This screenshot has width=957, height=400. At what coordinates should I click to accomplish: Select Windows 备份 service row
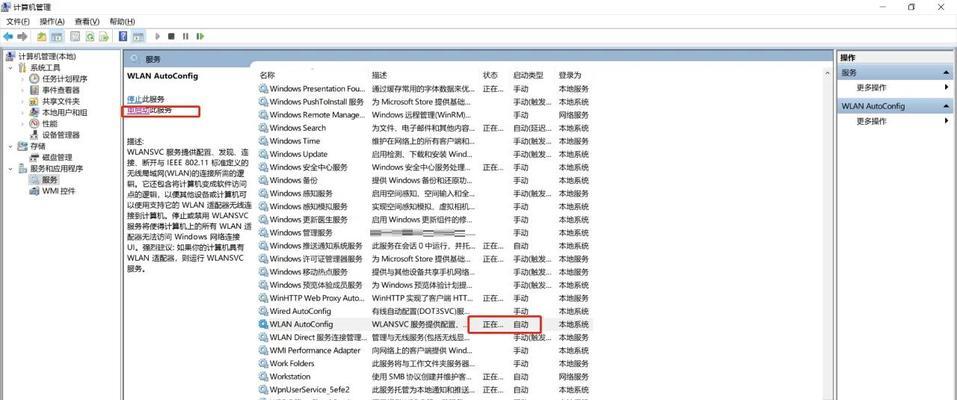(x=424, y=180)
